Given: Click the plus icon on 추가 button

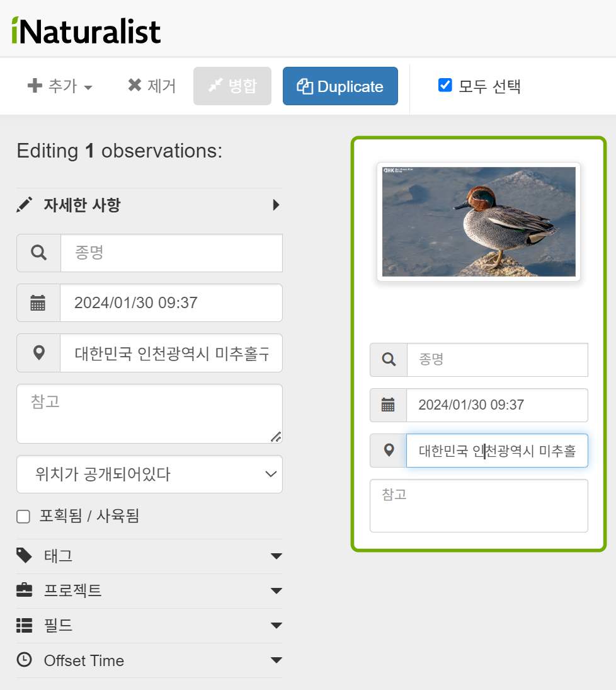Looking at the screenshot, I should pos(35,85).
